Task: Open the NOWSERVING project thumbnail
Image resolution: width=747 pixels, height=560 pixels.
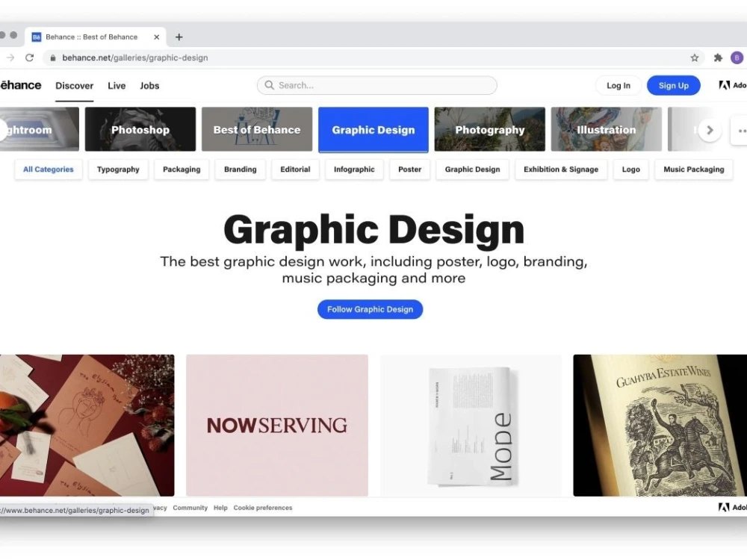Action: 277,426
